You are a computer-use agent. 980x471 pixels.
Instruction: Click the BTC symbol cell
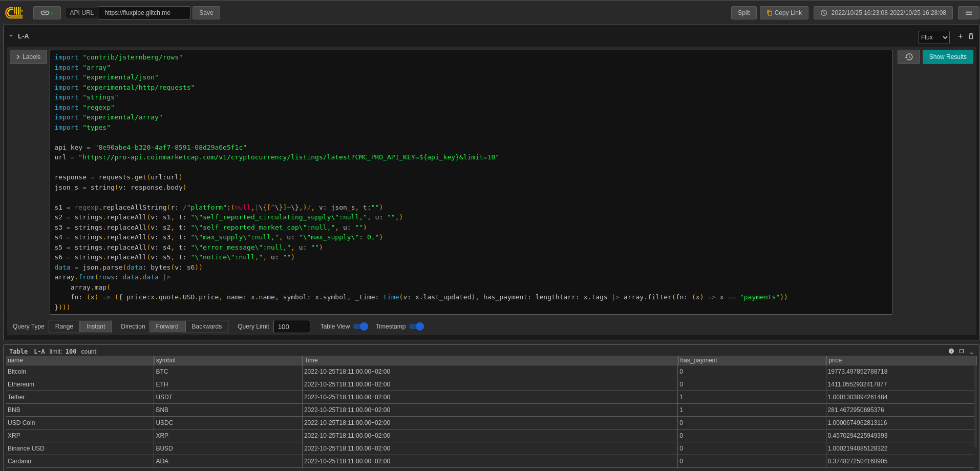(x=228, y=372)
